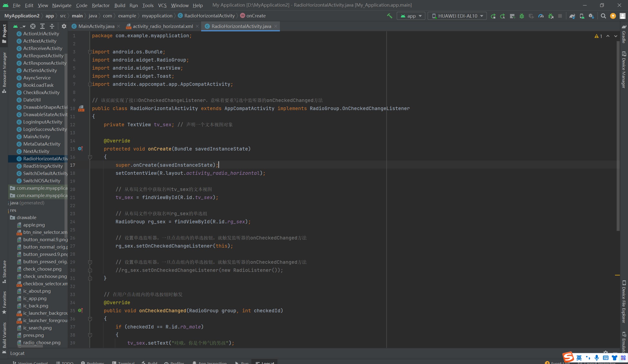Collapse the onCreate method fold marker
This screenshot has height=364, width=628.
[90, 157]
